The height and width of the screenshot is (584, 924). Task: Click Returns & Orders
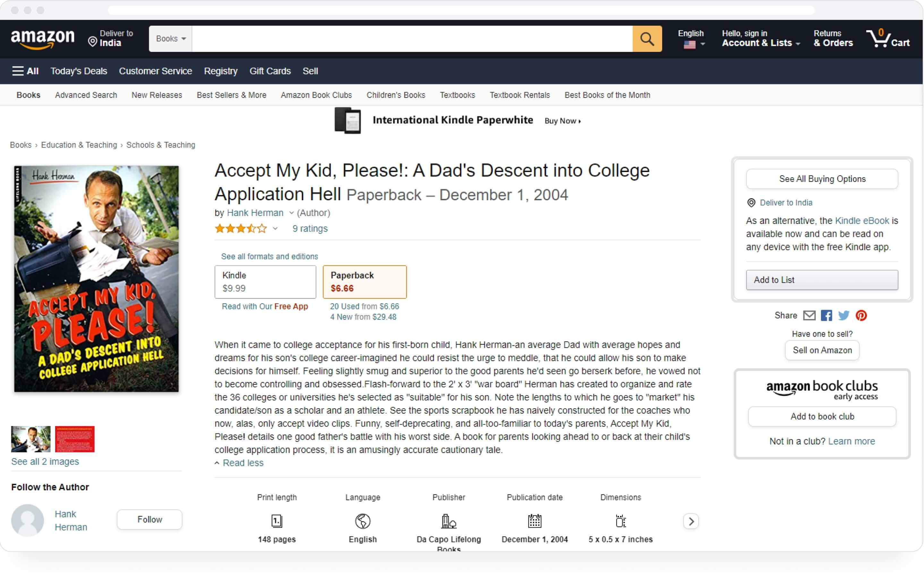[833, 39]
